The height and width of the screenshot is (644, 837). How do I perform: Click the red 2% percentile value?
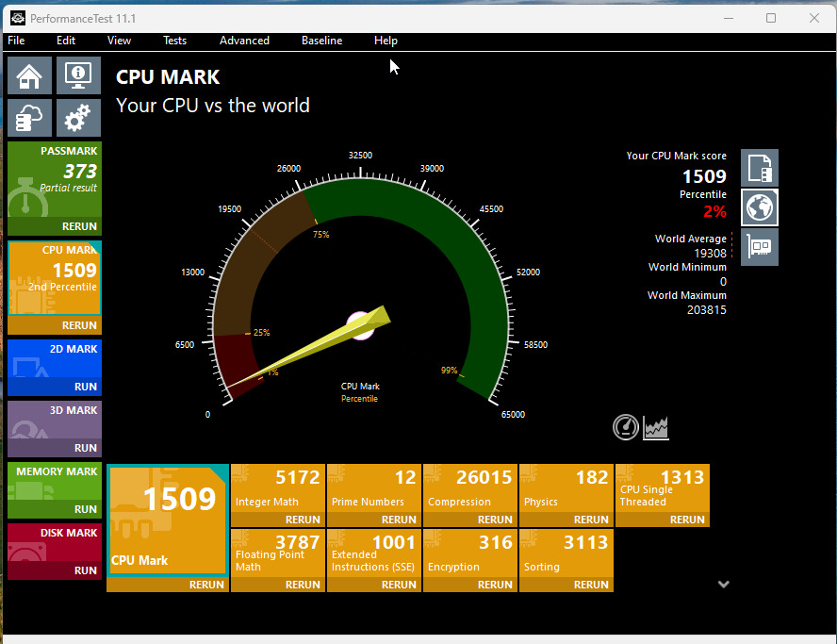pyautogui.click(x=714, y=211)
